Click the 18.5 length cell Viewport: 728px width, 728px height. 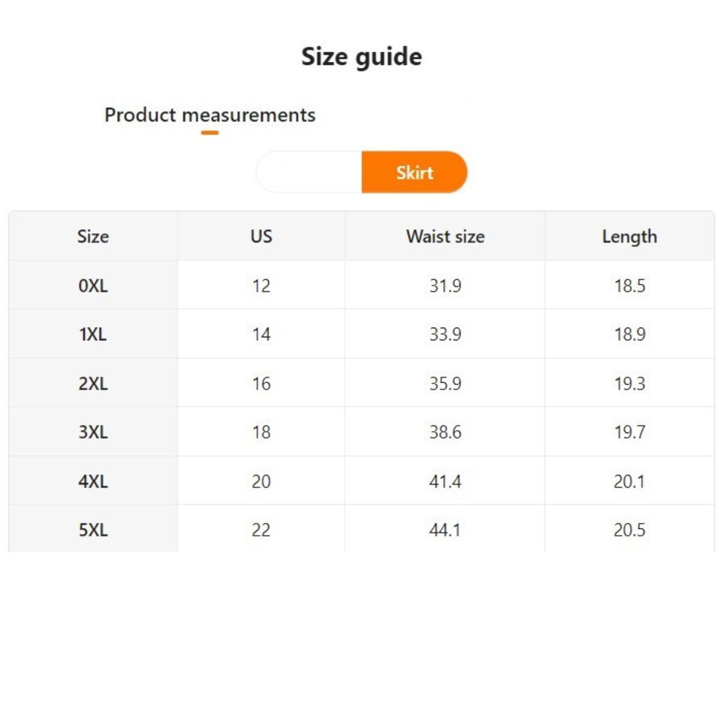pyautogui.click(x=629, y=286)
